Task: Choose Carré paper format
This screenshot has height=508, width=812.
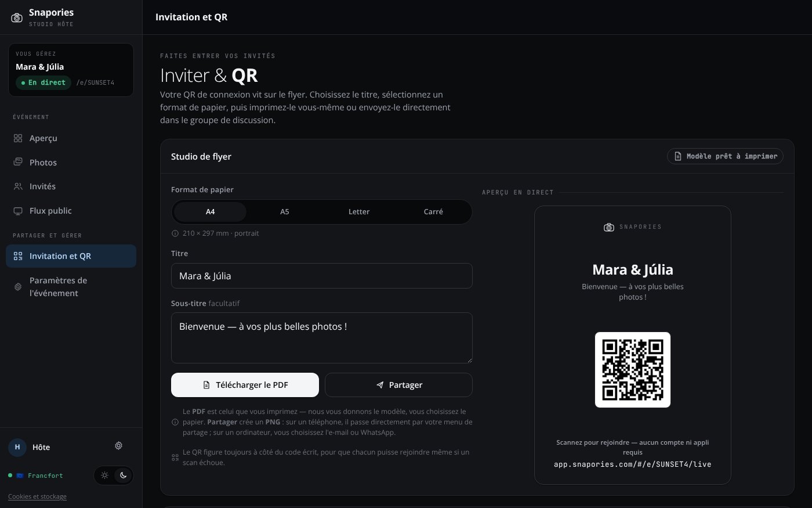Action: point(433,212)
